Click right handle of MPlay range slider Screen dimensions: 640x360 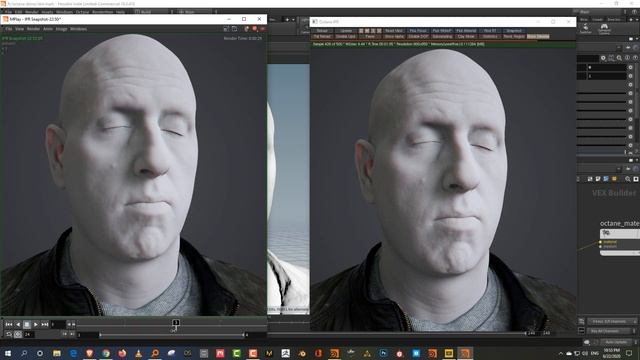(x=244, y=335)
